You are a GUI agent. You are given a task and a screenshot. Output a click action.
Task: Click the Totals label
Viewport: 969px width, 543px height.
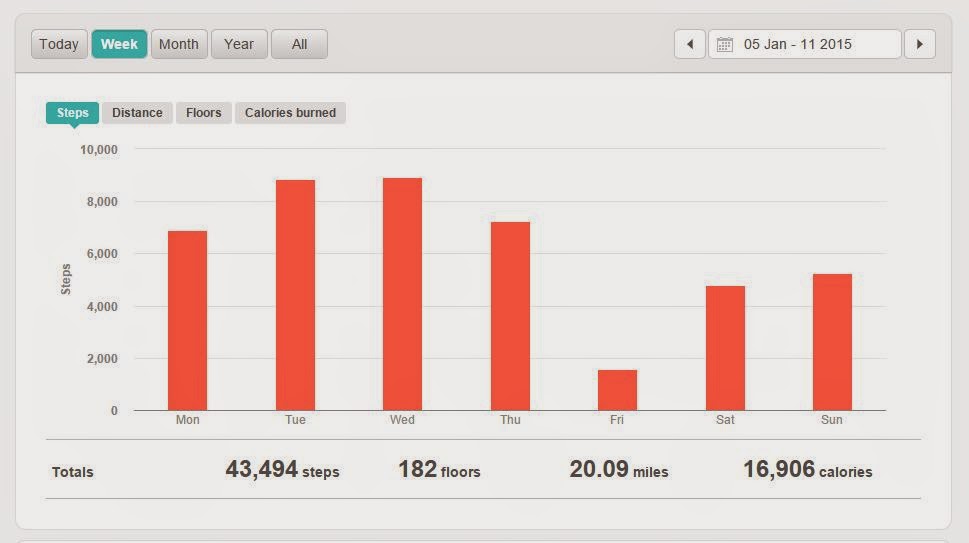tap(72, 472)
